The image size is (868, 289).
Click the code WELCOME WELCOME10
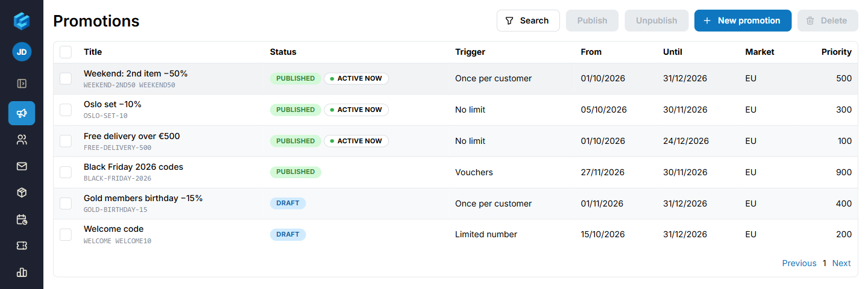tap(118, 241)
